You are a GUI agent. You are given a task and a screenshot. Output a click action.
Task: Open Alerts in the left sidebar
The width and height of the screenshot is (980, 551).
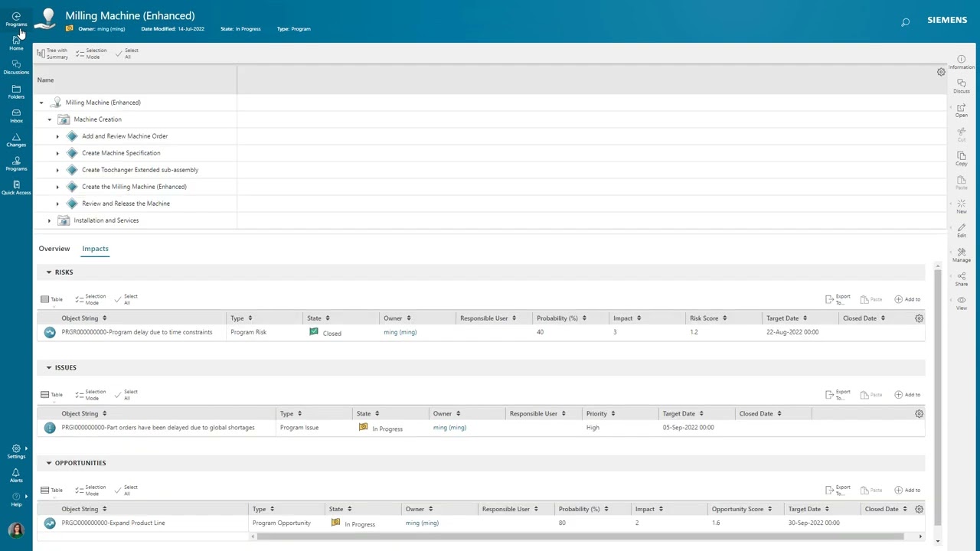coord(16,475)
